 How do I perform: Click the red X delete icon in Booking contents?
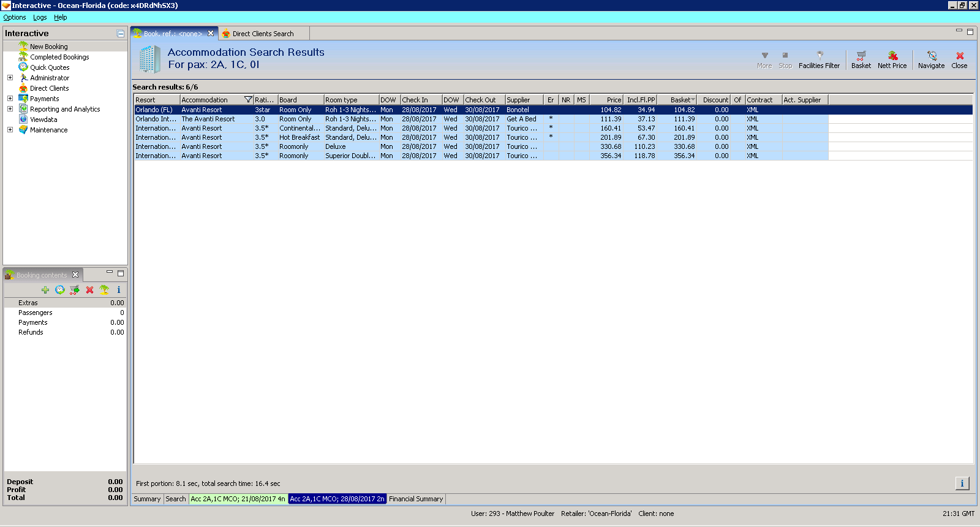[x=89, y=290]
